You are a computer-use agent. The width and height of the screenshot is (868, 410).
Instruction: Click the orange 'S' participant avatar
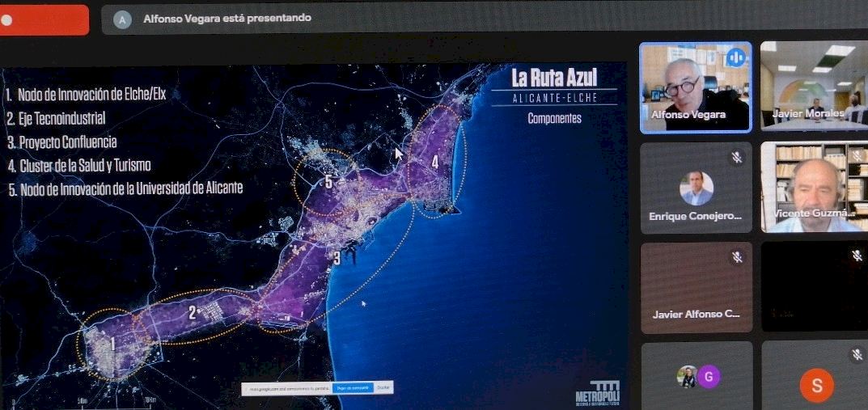coord(816,385)
